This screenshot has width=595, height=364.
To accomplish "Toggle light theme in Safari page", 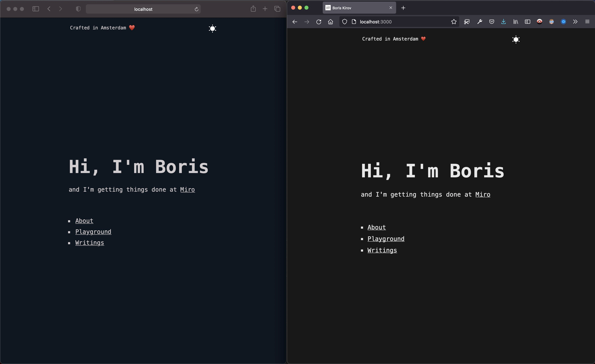I will [212, 29].
